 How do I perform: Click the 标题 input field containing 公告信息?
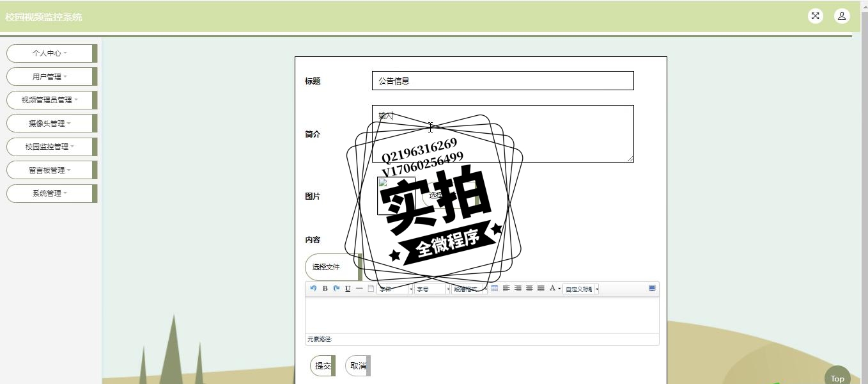[503, 81]
